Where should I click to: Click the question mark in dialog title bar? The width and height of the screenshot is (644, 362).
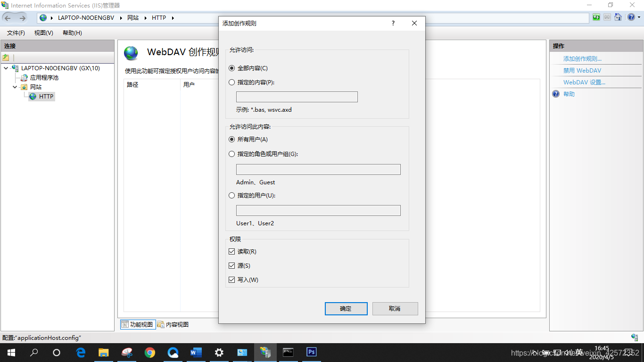coord(393,23)
